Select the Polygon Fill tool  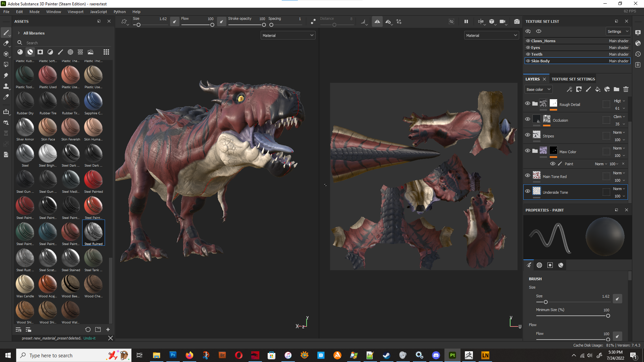point(6,65)
